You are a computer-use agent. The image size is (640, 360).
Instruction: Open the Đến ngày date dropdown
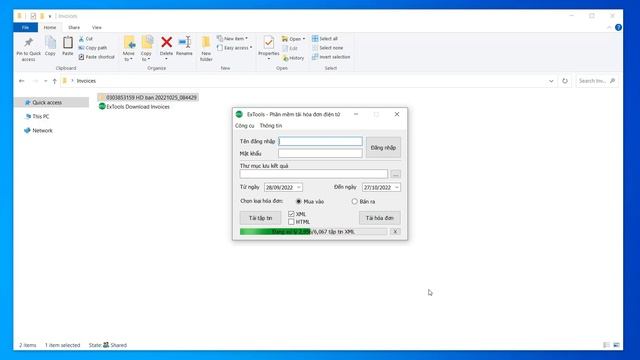[397, 187]
